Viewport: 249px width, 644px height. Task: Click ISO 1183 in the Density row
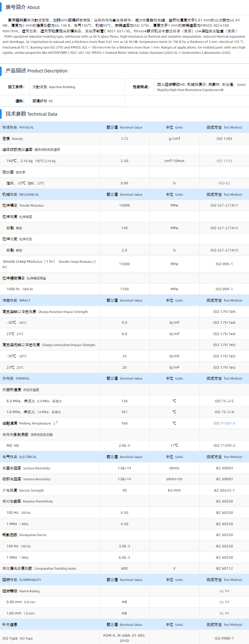pyautogui.click(x=224, y=139)
